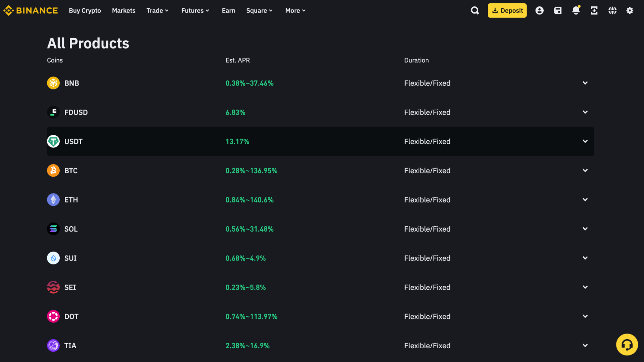Click the download app icon

(x=594, y=10)
